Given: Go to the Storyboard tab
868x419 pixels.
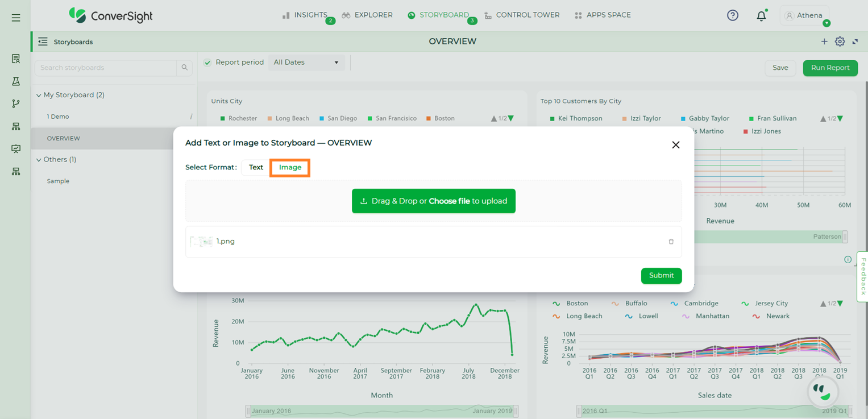Looking at the screenshot, I should tap(438, 15).
